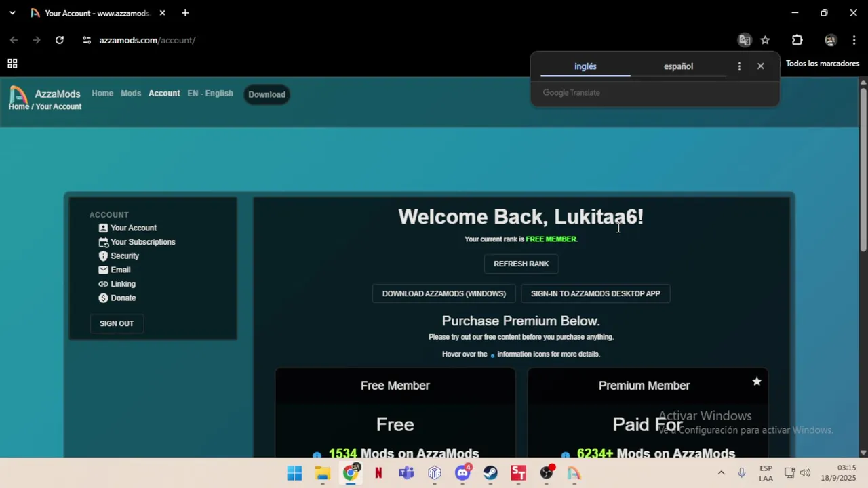This screenshot has height=488, width=868.
Task: Open Steam from the taskbar
Action: pyautogui.click(x=490, y=473)
